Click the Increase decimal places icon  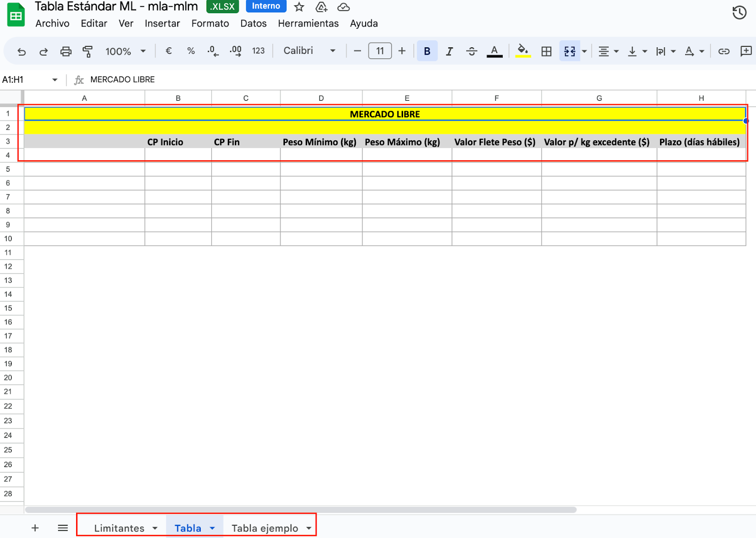(x=235, y=51)
